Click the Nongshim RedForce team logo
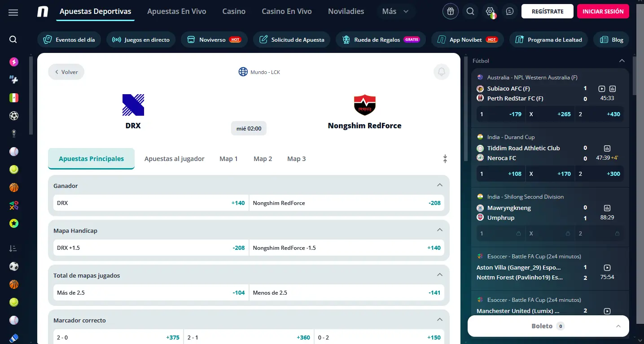The height and width of the screenshot is (344, 644). click(364, 105)
